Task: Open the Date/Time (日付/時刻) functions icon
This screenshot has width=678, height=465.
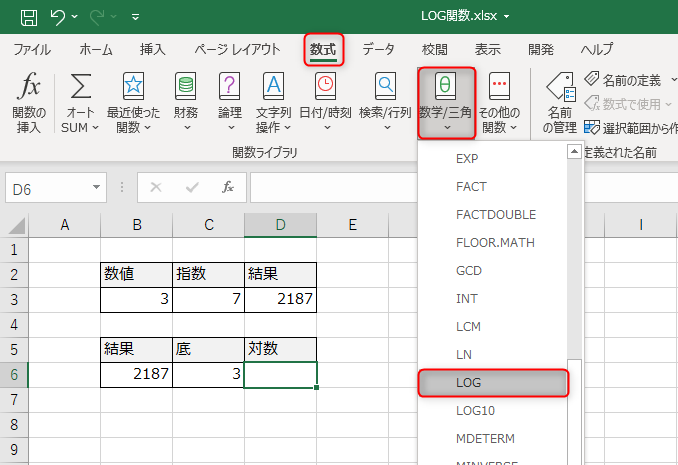Action: tap(325, 87)
